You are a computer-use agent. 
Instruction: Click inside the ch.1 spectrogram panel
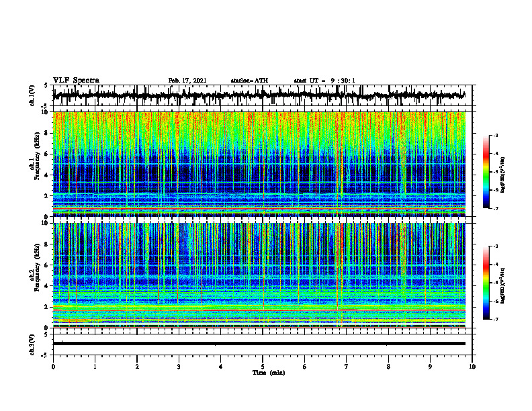(259, 164)
